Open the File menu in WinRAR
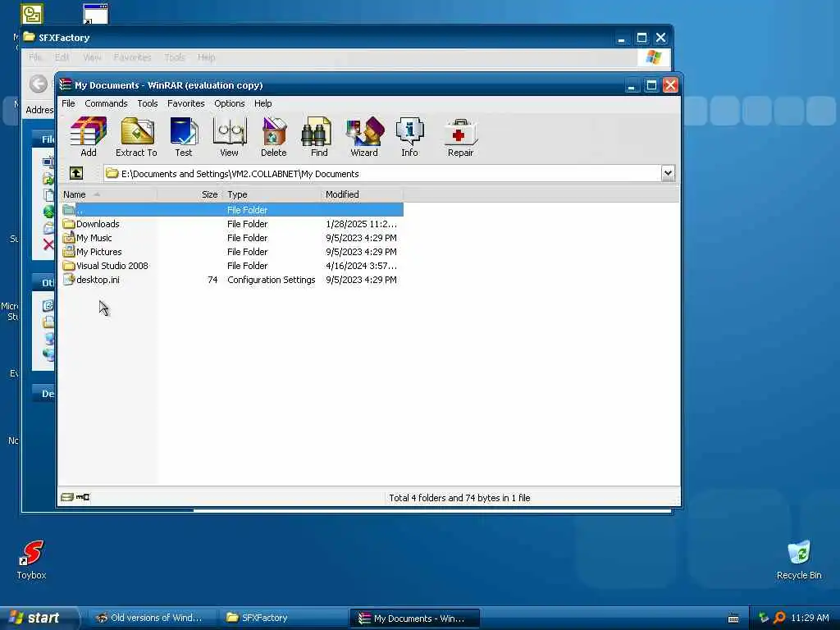This screenshot has height=630, width=840. coord(68,103)
